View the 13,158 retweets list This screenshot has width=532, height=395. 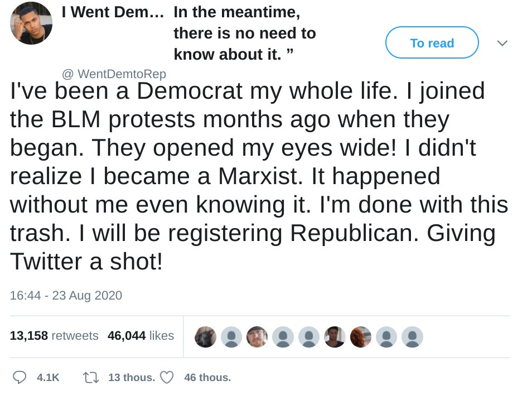pyautogui.click(x=54, y=336)
